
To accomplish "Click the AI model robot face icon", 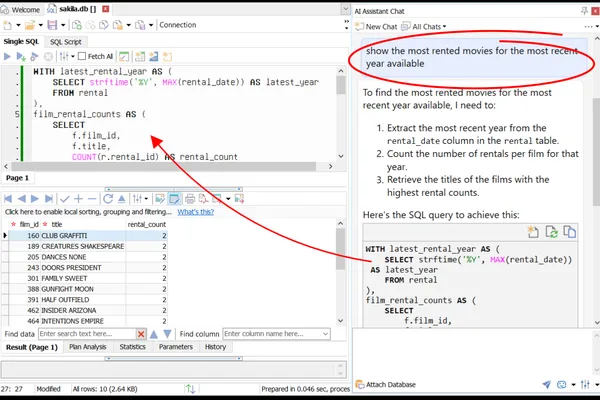I will pos(561,384).
